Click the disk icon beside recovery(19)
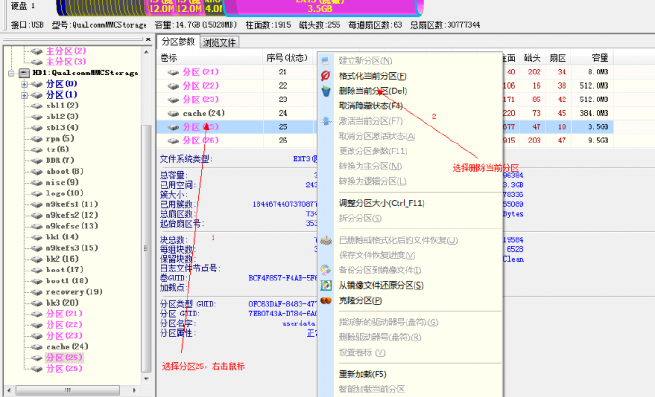 coord(37,292)
